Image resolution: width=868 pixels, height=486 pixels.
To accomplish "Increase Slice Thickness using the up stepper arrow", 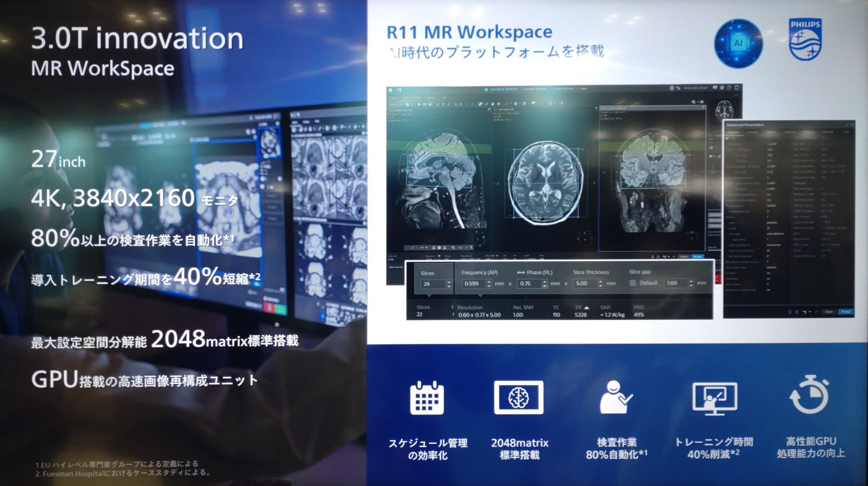I will tap(600, 281).
